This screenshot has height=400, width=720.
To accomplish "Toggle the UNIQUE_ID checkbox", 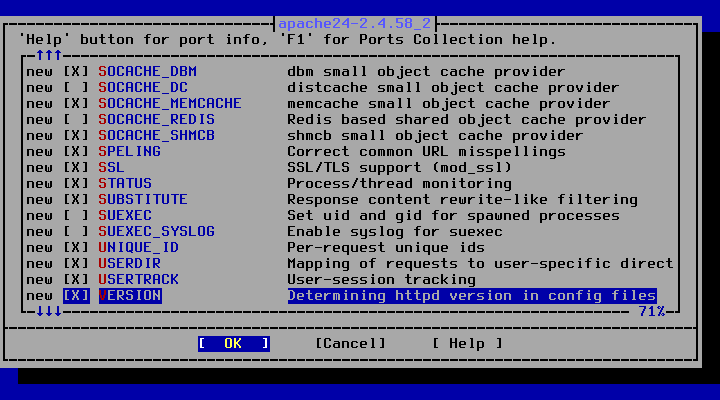I will point(76,248).
